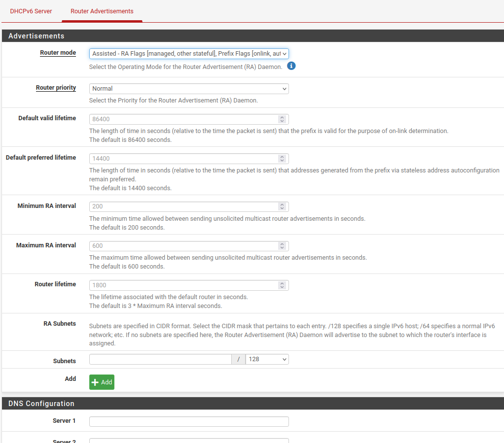
Task: Expand the Router priority dropdown
Action: (188, 89)
